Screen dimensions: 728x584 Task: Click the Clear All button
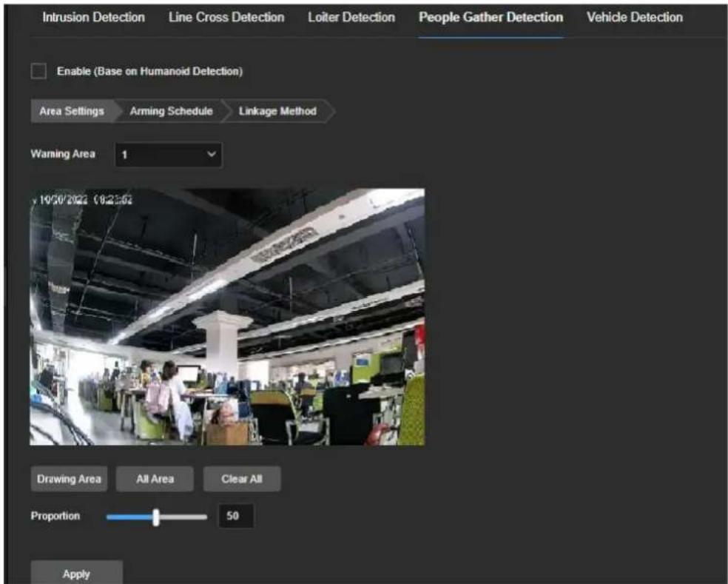click(x=241, y=479)
